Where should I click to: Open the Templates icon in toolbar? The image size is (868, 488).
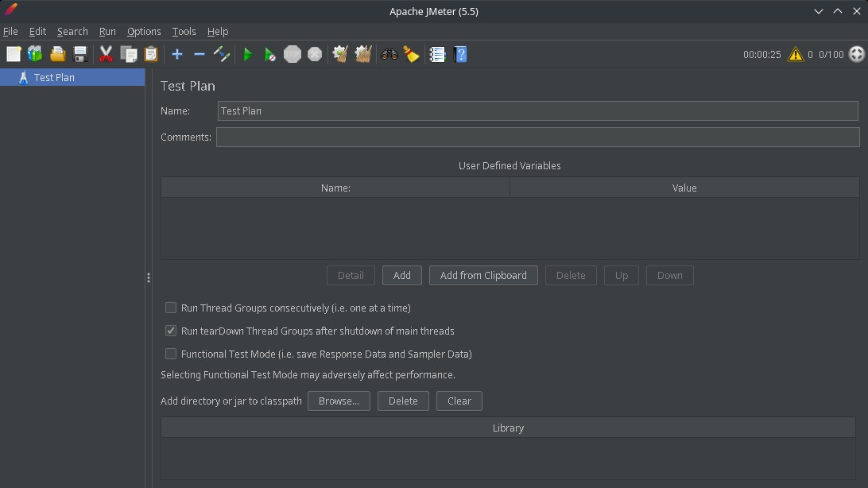click(x=35, y=54)
